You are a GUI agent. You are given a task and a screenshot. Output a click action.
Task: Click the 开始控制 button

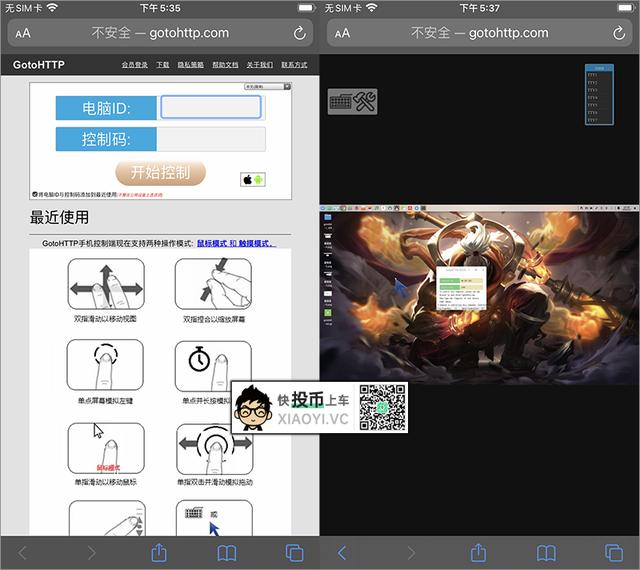(x=160, y=173)
